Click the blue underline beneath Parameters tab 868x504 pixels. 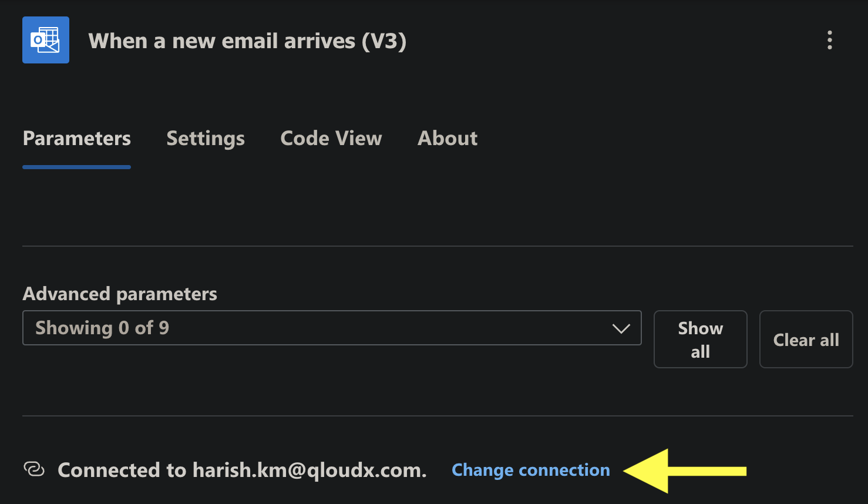(x=77, y=167)
